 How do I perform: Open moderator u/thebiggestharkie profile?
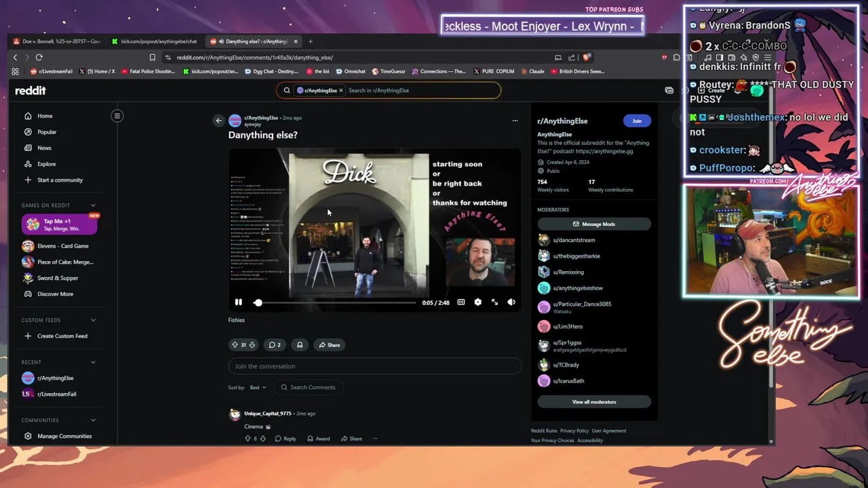pos(576,256)
